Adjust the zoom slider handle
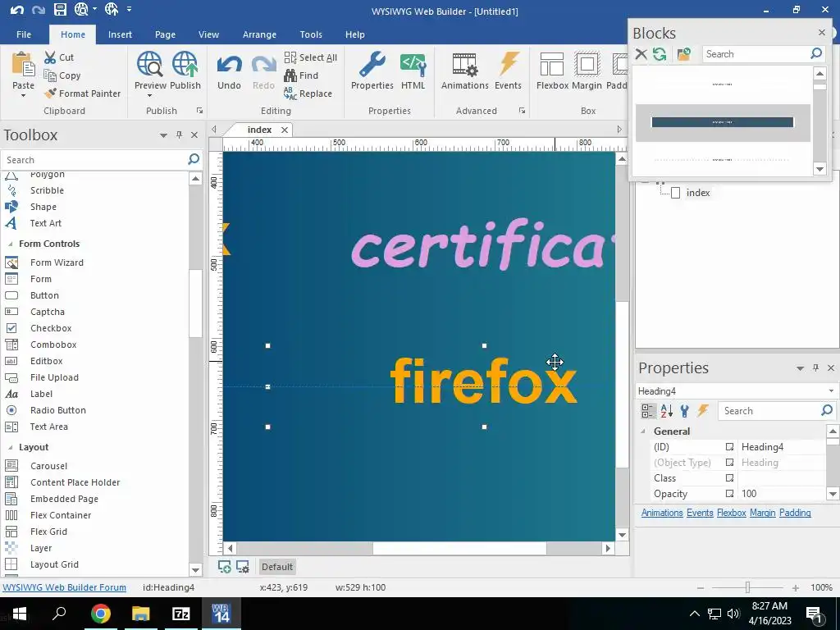The width and height of the screenshot is (840, 630). pyautogui.click(x=747, y=587)
